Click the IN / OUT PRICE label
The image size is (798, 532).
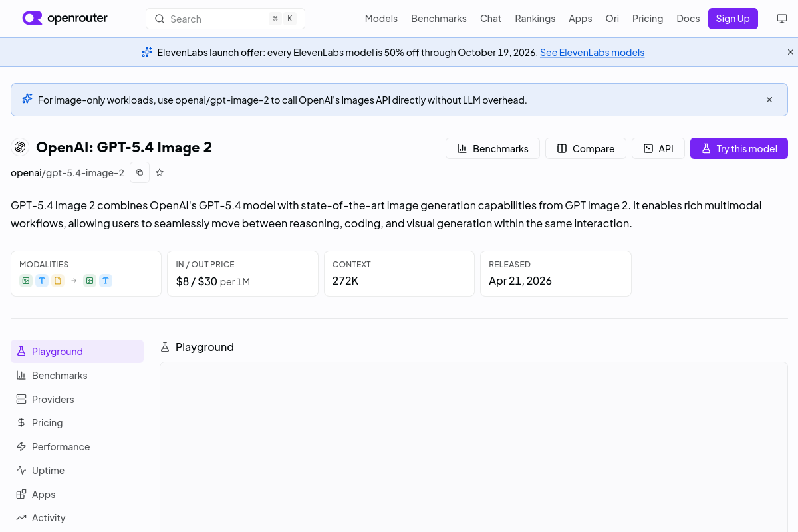[x=205, y=264]
